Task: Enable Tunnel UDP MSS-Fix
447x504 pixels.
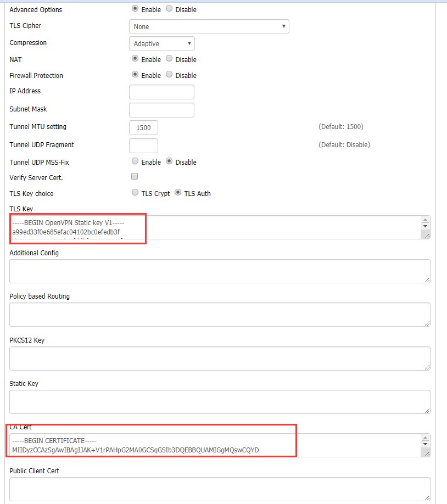Action: click(x=135, y=161)
